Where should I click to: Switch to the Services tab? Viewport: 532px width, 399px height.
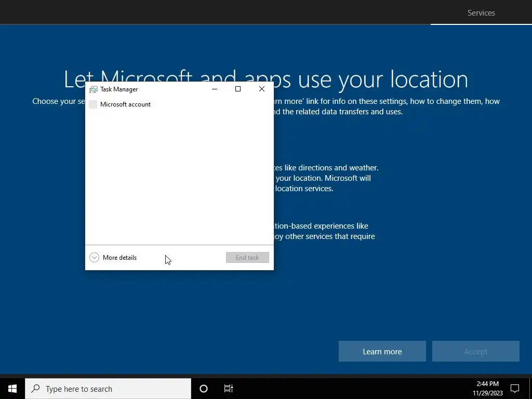pos(481,13)
